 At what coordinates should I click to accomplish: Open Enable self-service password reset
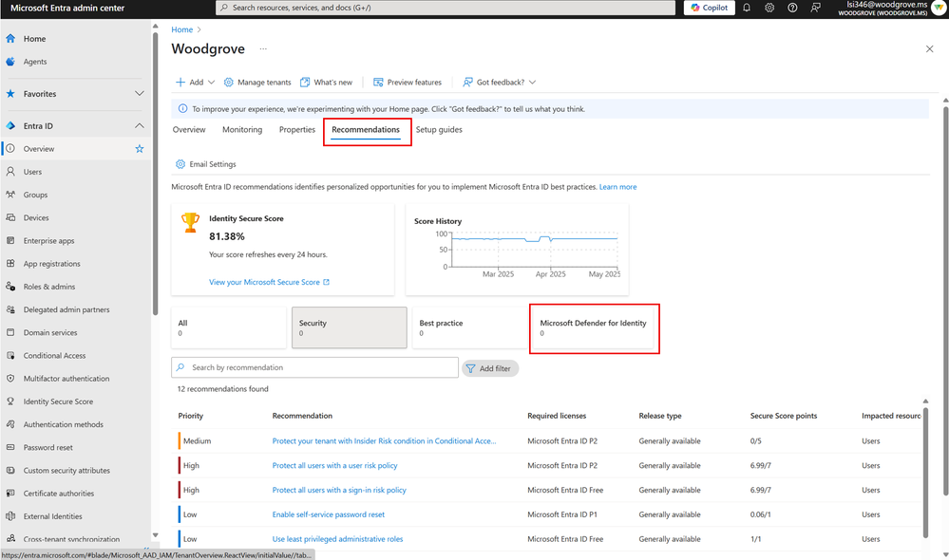point(328,514)
